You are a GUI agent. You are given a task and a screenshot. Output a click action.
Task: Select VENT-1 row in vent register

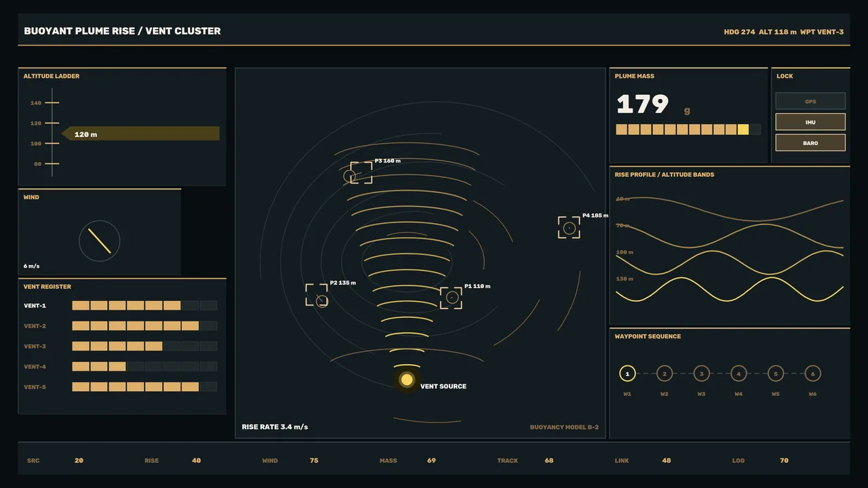tap(121, 306)
